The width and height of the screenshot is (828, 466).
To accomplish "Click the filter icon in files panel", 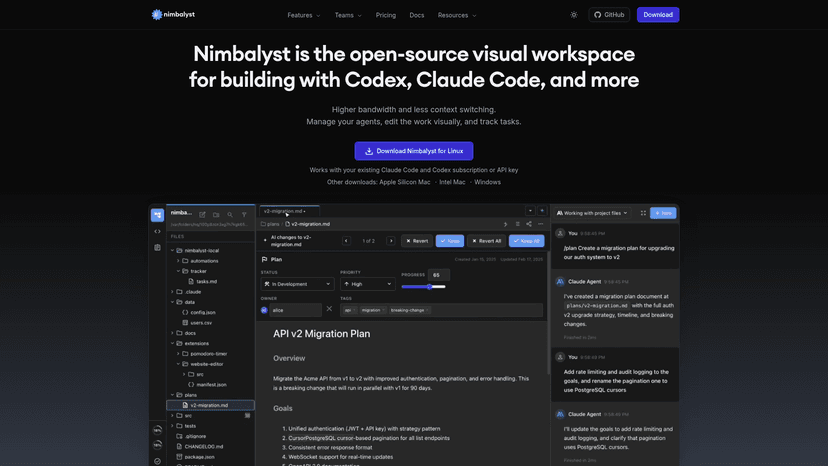I will pos(244,215).
